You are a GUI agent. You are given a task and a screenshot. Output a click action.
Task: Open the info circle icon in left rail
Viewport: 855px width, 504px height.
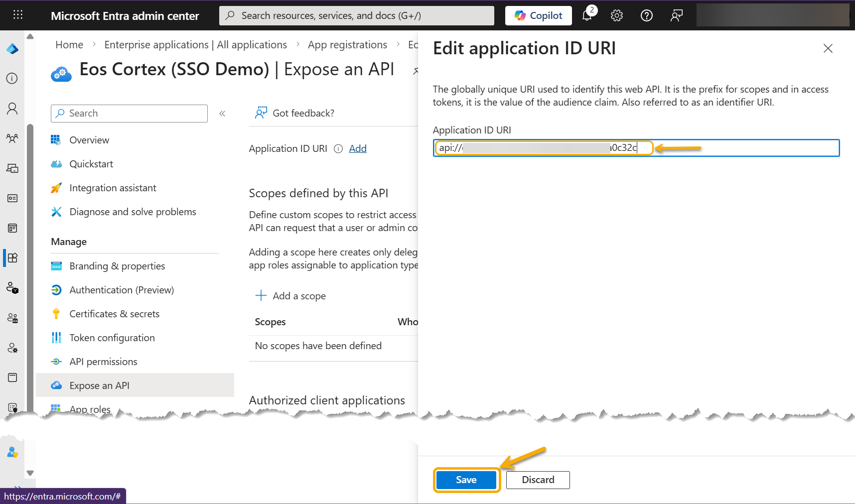tap(12, 78)
